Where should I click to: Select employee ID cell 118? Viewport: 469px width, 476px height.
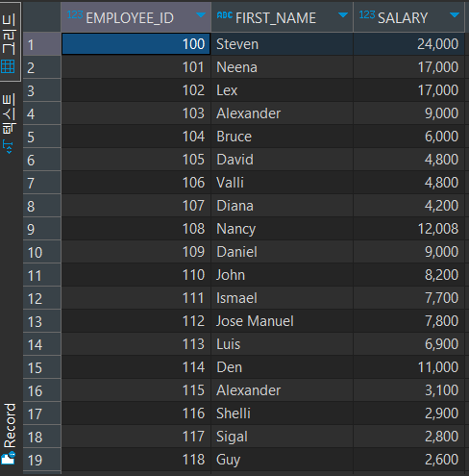coord(136,460)
